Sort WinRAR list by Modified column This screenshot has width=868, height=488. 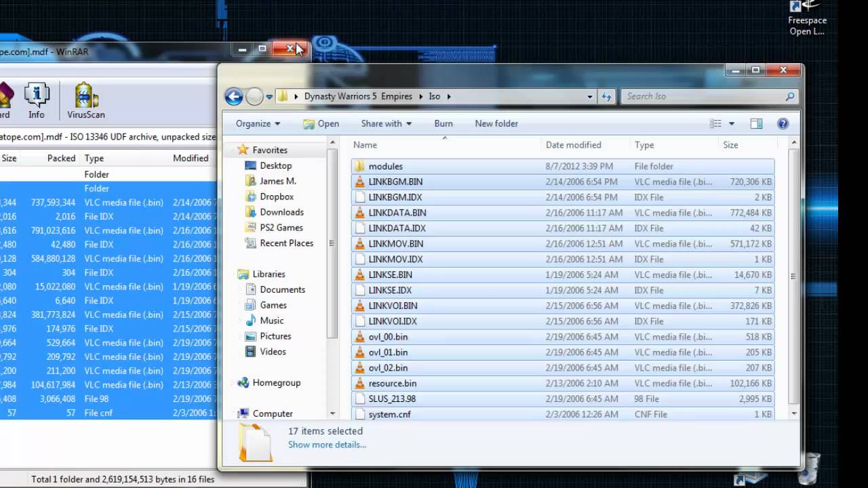coord(191,158)
